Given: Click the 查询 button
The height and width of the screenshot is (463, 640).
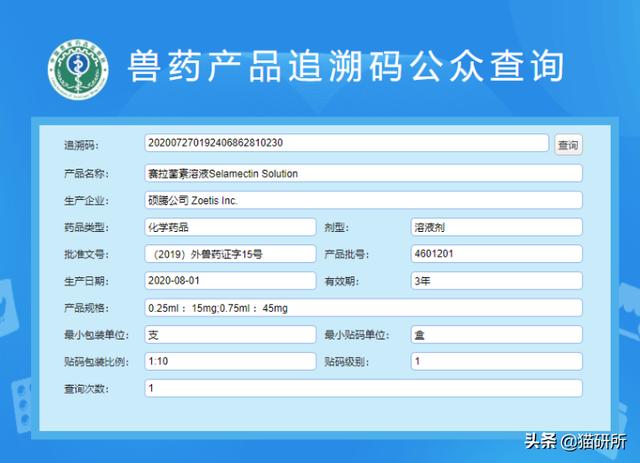Looking at the screenshot, I should (568, 145).
